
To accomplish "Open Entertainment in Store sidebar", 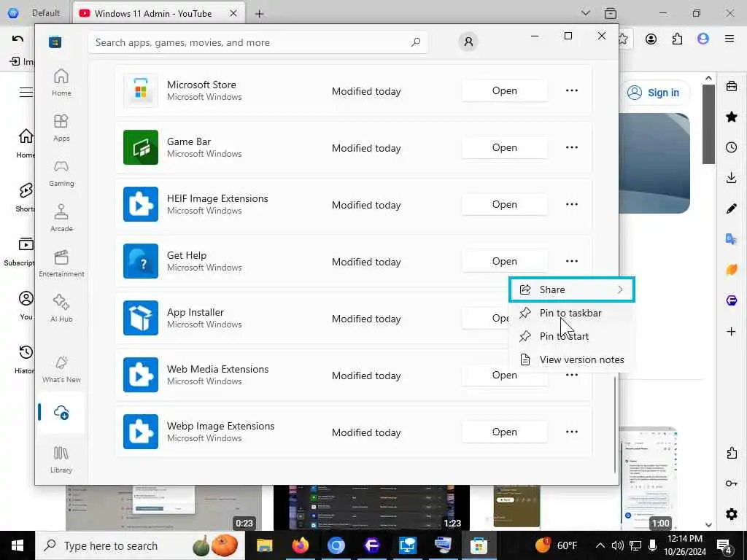I will click(x=61, y=263).
